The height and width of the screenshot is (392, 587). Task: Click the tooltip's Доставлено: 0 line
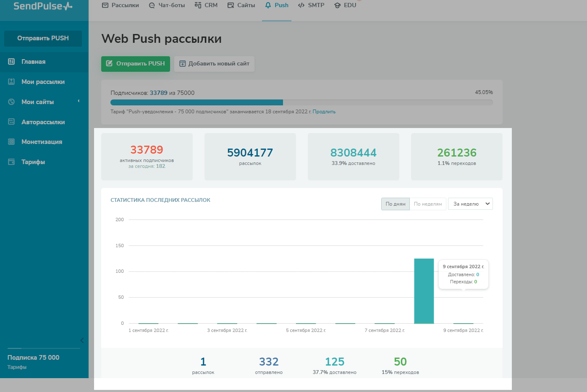(464, 274)
